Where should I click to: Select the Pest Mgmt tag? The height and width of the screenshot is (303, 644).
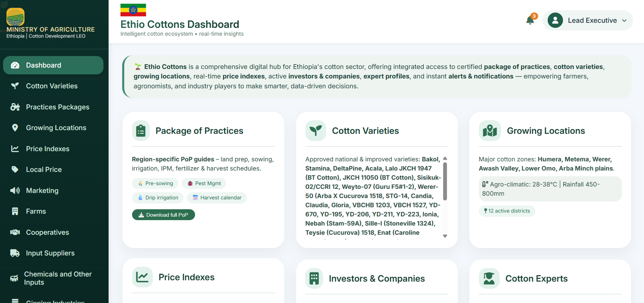(x=204, y=183)
